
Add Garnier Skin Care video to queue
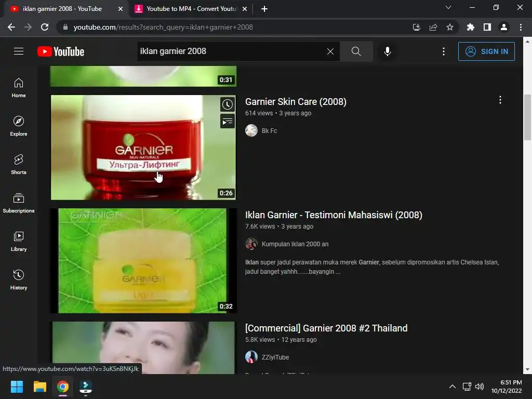click(228, 121)
